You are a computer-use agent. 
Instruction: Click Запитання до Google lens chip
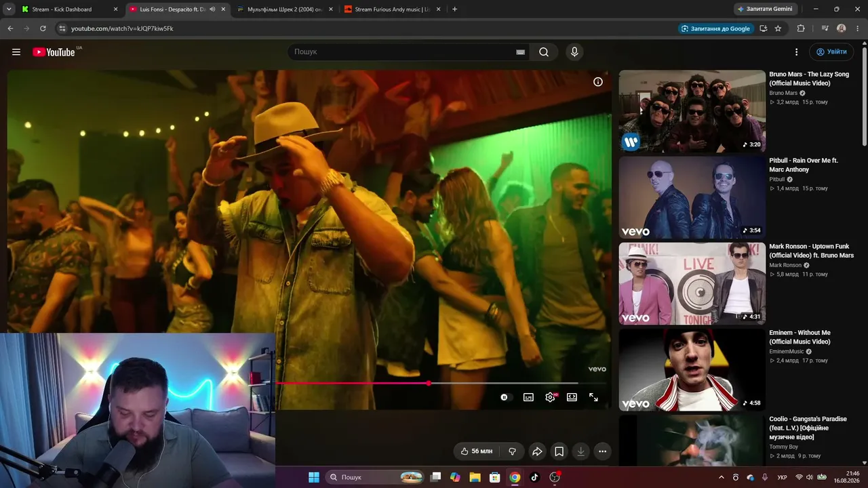[x=715, y=28]
